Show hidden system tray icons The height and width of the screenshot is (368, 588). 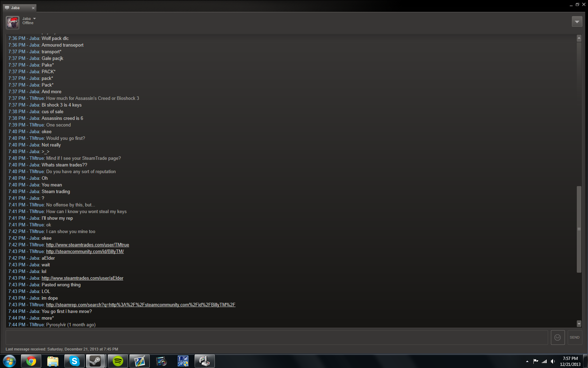527,361
